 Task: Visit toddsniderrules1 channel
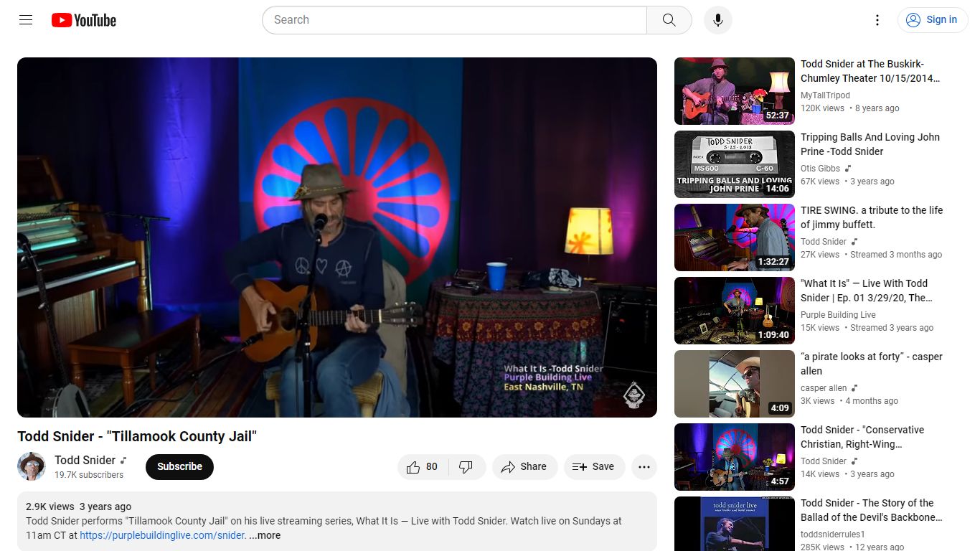pos(833,534)
